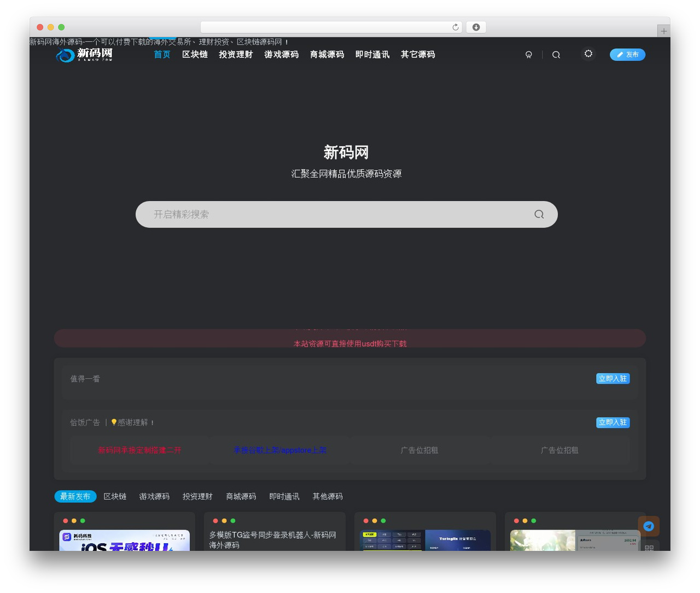
Task: Open the 商城源码 navigation item
Action: [327, 55]
